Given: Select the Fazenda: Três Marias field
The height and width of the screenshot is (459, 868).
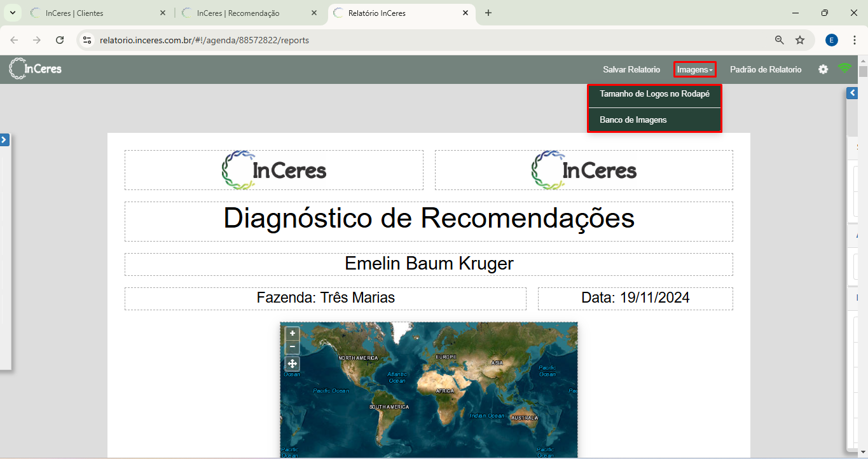Looking at the screenshot, I should [x=326, y=298].
